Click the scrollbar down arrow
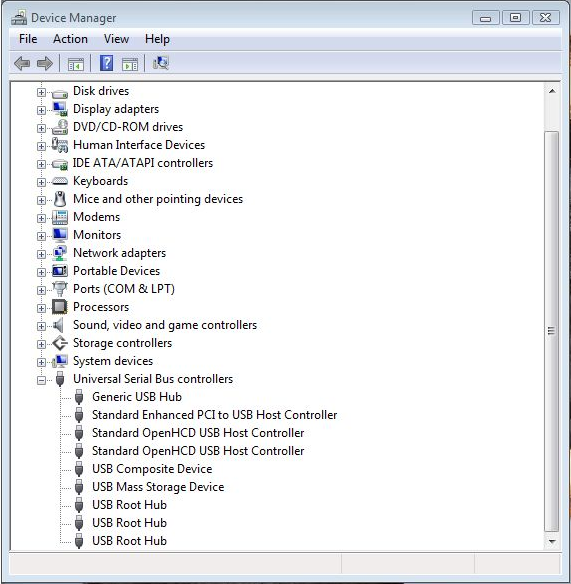The image size is (571, 584). click(x=552, y=542)
